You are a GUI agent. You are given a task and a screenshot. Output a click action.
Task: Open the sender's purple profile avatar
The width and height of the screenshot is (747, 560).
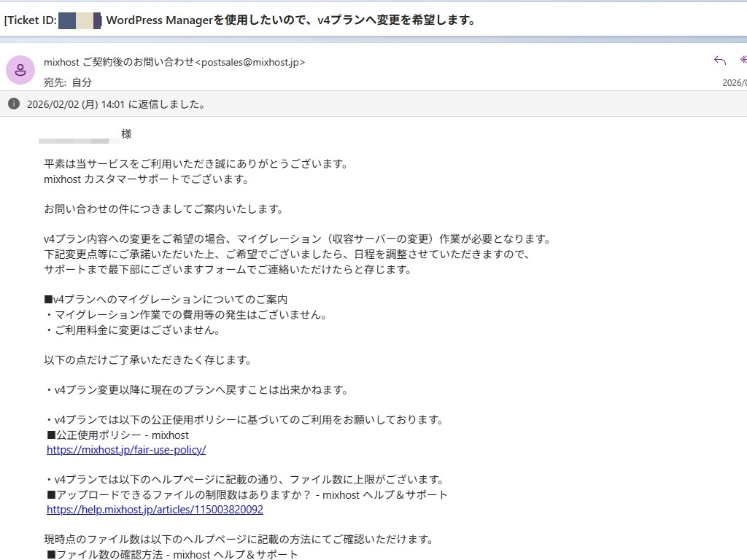[20, 69]
